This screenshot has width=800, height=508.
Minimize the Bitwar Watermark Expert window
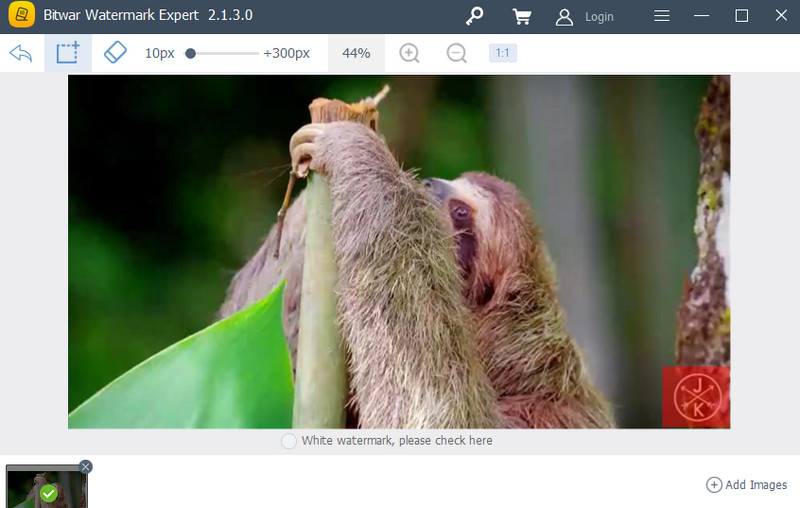[x=703, y=16]
